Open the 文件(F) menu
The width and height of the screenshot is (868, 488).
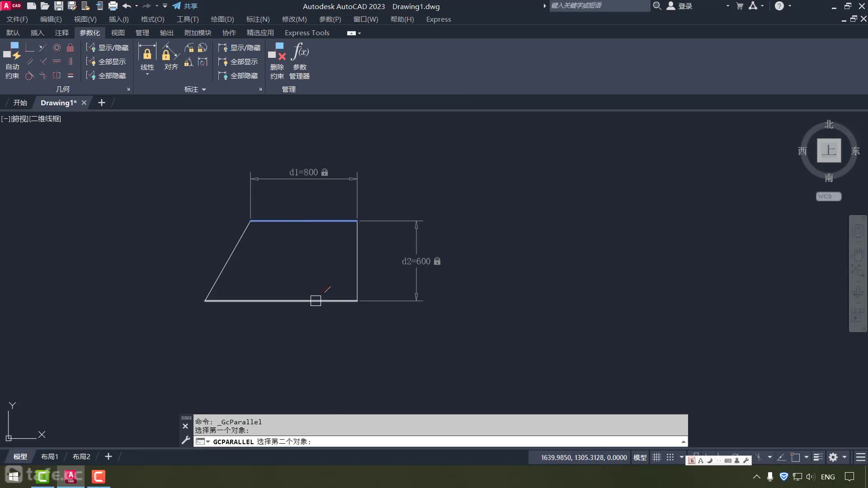pyautogui.click(x=17, y=19)
